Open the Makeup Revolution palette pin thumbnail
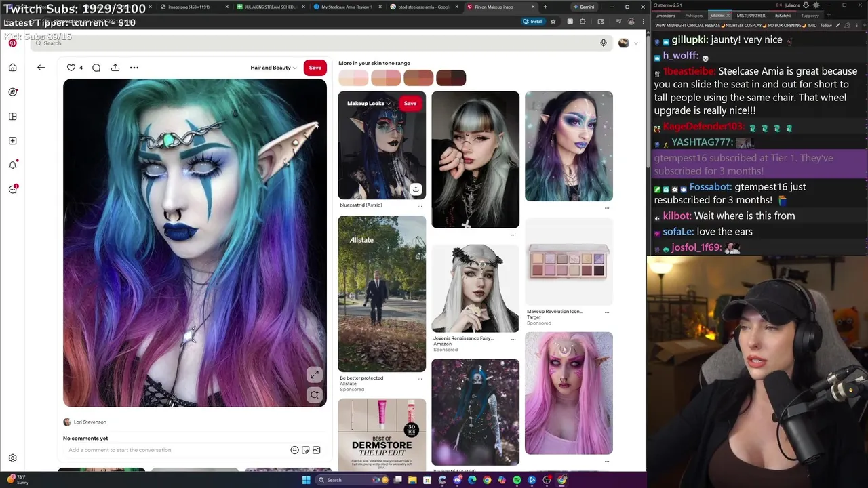The height and width of the screenshot is (488, 868). click(568, 262)
